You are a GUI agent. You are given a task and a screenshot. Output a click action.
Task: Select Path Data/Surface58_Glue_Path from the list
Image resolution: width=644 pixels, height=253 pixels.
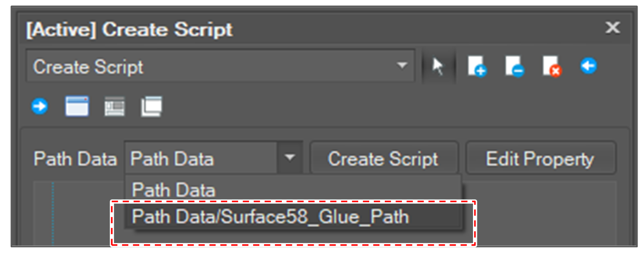point(271,217)
